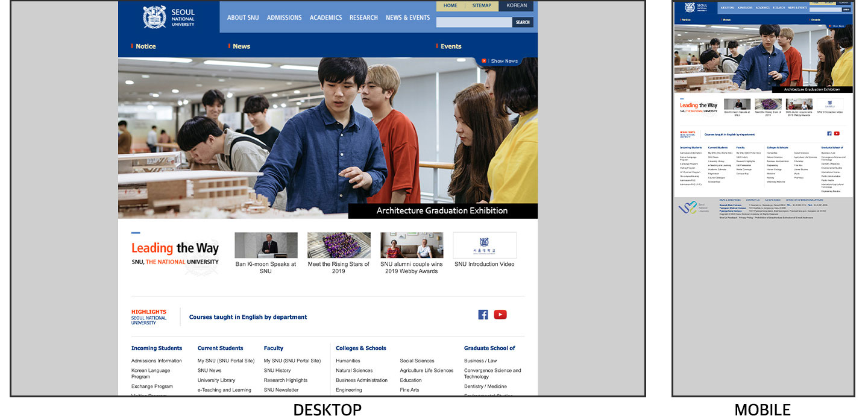Open the YouTube icon in the mobile preview

click(837, 134)
